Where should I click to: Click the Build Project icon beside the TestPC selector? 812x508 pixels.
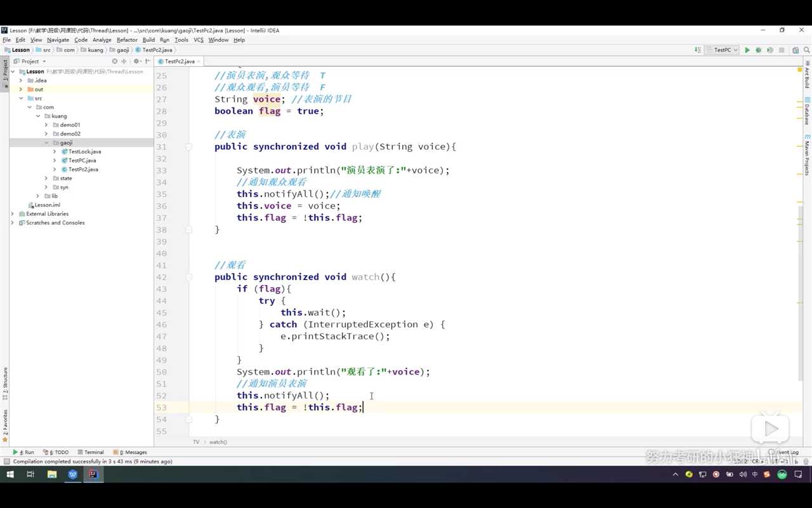(698, 50)
